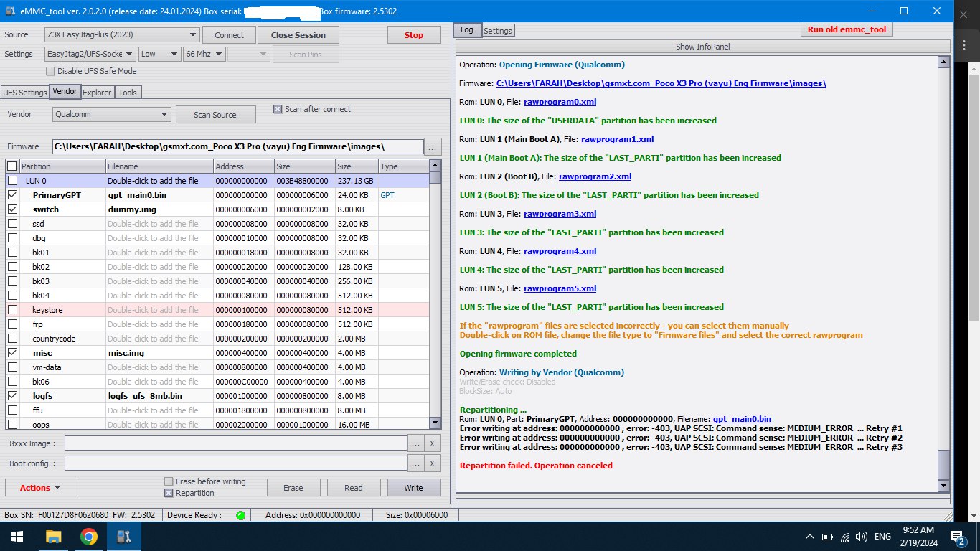Click the Write button
This screenshot has height=551, width=980.
[414, 488]
